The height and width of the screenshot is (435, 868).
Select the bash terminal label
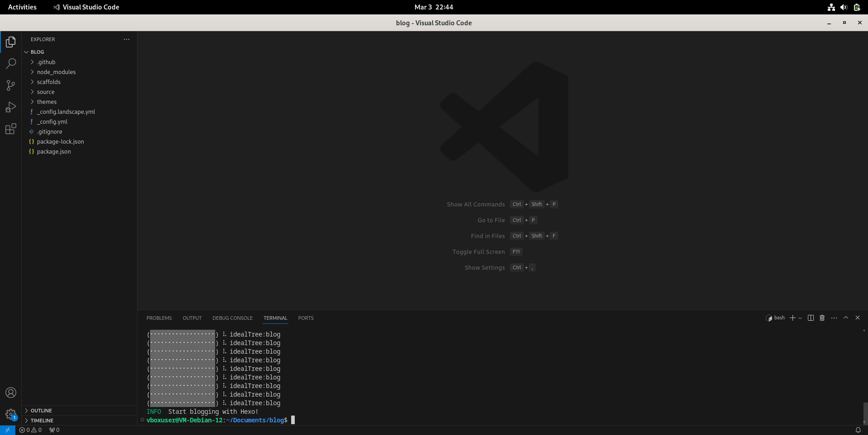pos(775,318)
